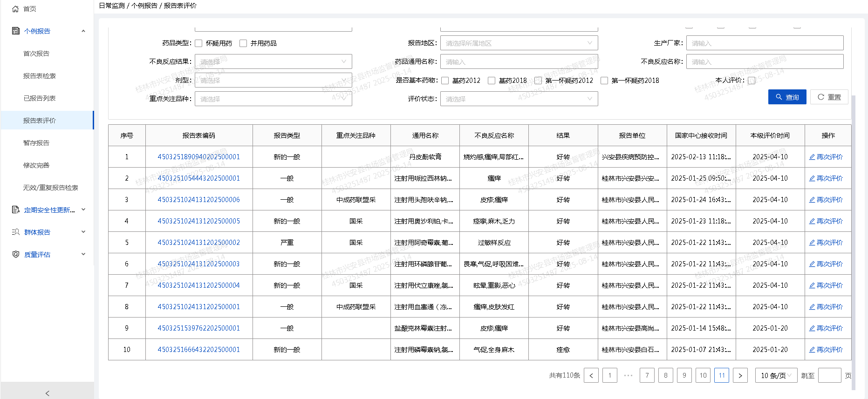
Task: Click the 定期安全性更新 document icon
Action: 16,210
